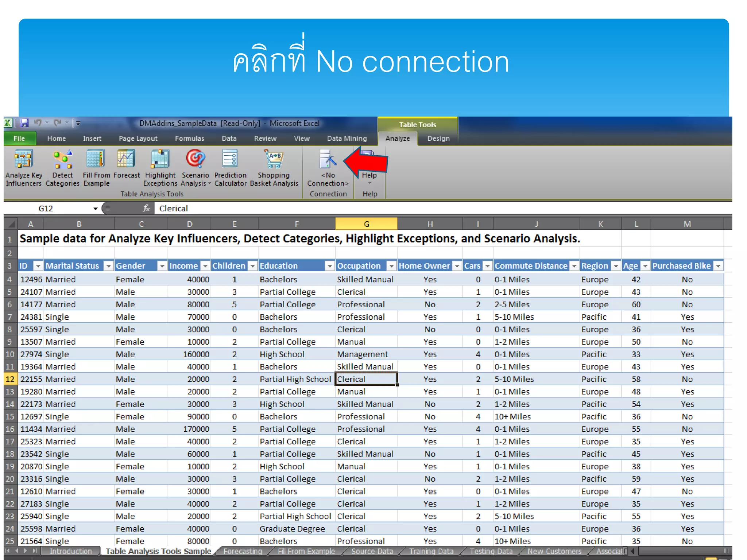Click the Forecast tool icon
The width and height of the screenshot is (747, 560).
coord(126,159)
